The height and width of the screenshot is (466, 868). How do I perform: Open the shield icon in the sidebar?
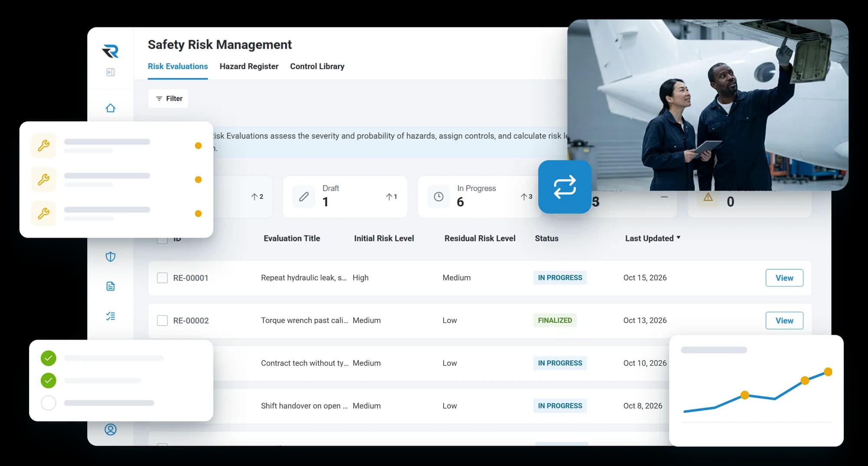tap(111, 257)
